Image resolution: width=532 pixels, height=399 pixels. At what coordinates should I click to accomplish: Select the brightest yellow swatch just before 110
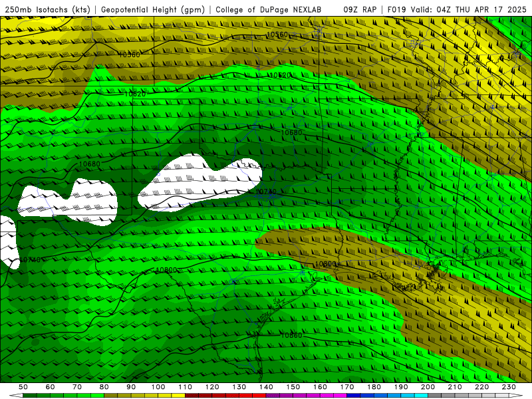[178, 395]
